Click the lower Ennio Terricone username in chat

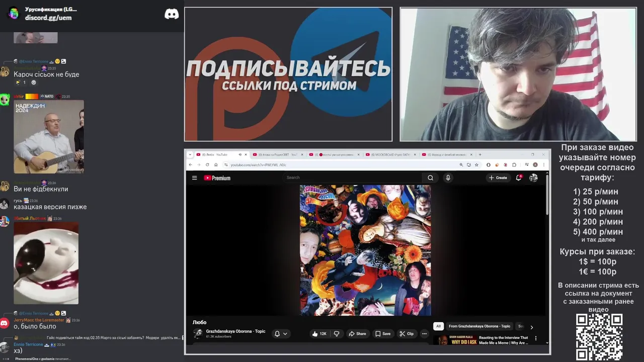[28, 344]
